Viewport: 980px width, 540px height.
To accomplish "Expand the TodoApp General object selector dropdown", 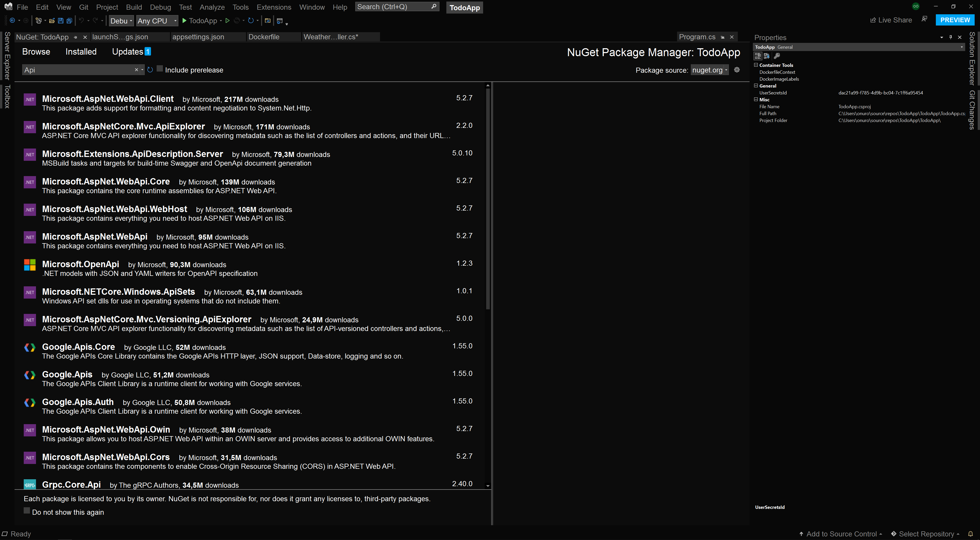I will point(961,47).
